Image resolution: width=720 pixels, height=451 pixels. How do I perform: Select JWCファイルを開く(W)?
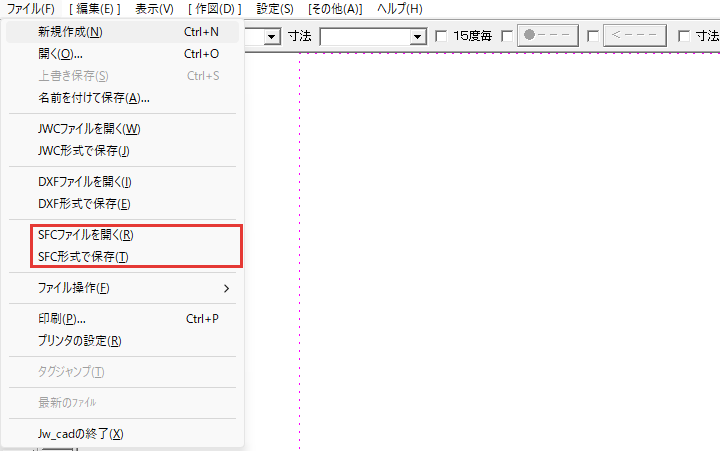[122, 129]
